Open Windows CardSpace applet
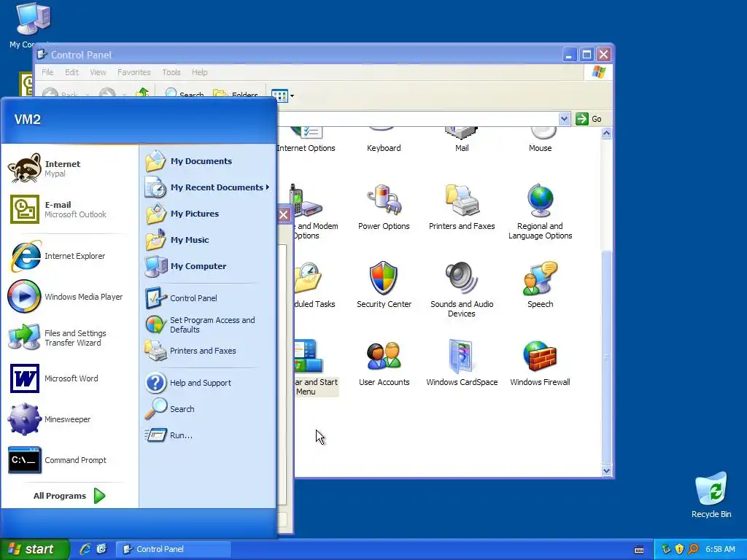This screenshot has height=560, width=747. click(x=462, y=363)
